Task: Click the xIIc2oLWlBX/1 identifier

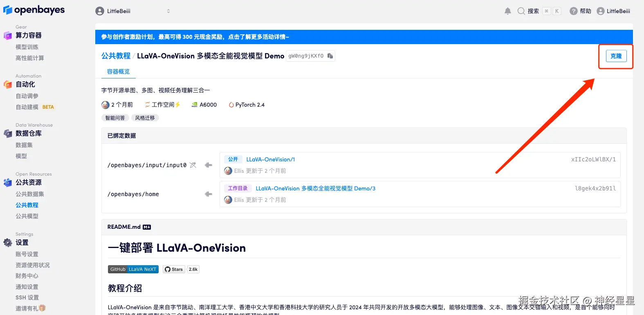Action: tap(593, 159)
